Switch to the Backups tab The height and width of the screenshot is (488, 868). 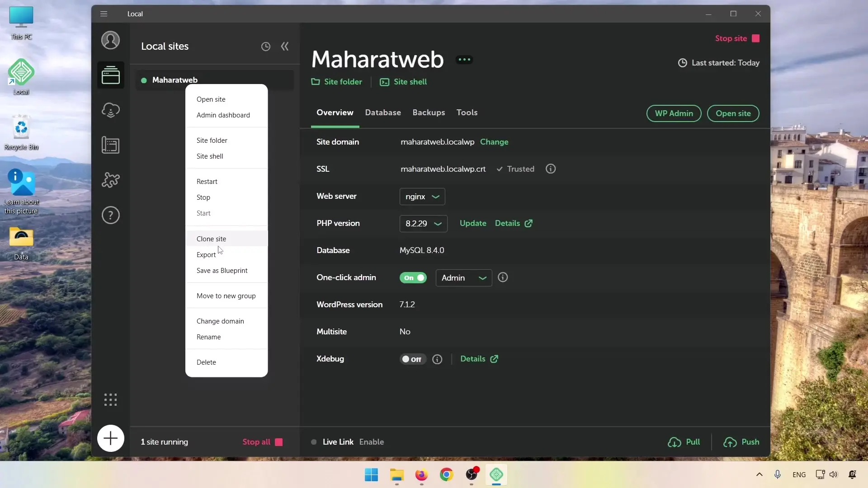click(x=429, y=113)
